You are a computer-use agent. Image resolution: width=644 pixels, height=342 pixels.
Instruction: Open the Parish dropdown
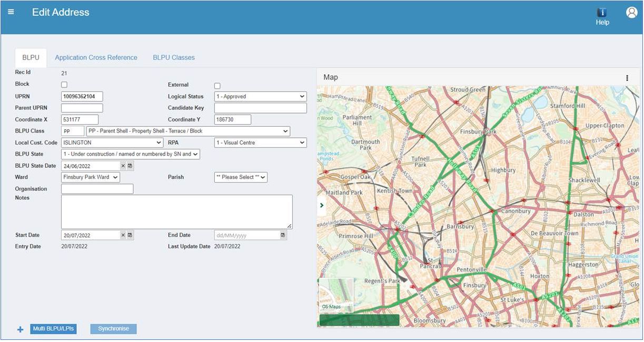coord(241,177)
